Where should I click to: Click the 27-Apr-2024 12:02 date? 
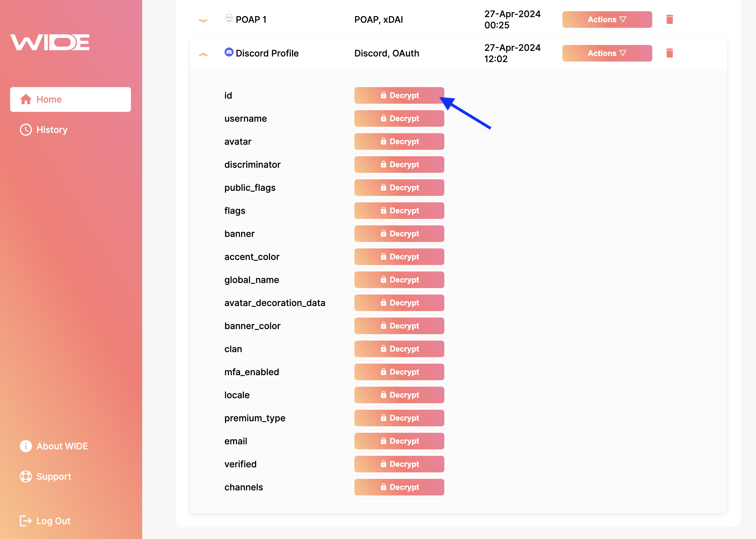click(512, 53)
